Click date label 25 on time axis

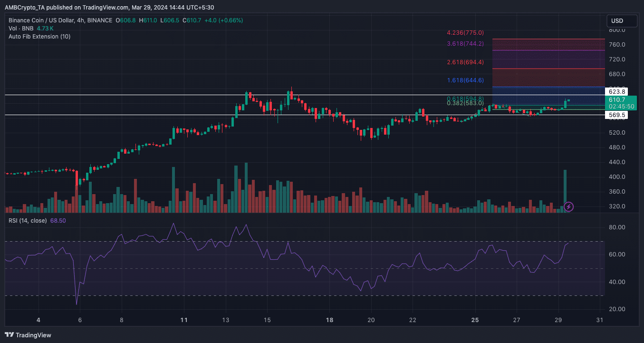click(x=476, y=320)
